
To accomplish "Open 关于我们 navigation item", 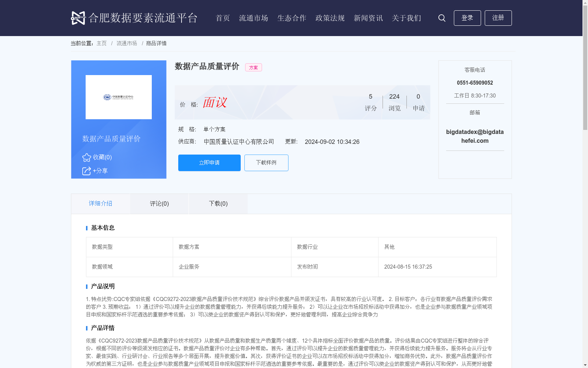I will (406, 18).
